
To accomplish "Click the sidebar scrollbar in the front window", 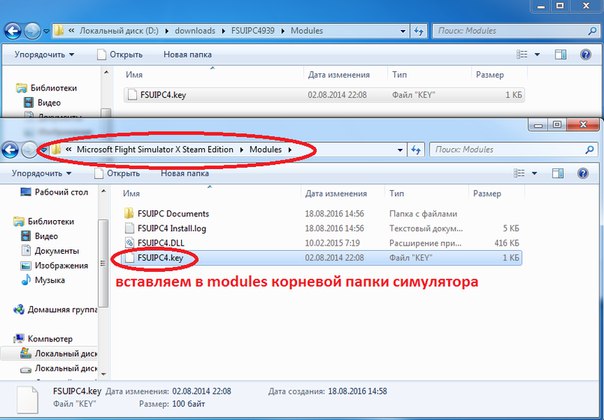I will 103,264.
